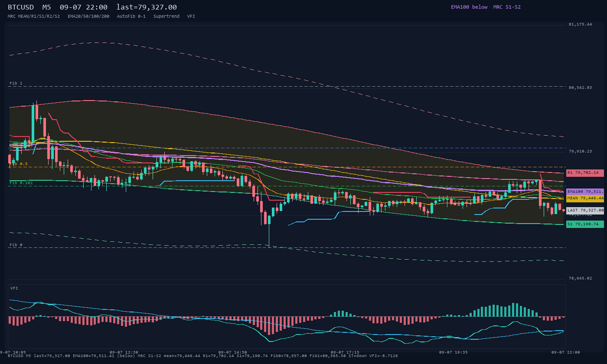Click the "Fib 1" level label
Image resolution: width=607 pixels, height=364 pixels.
tap(16, 83)
